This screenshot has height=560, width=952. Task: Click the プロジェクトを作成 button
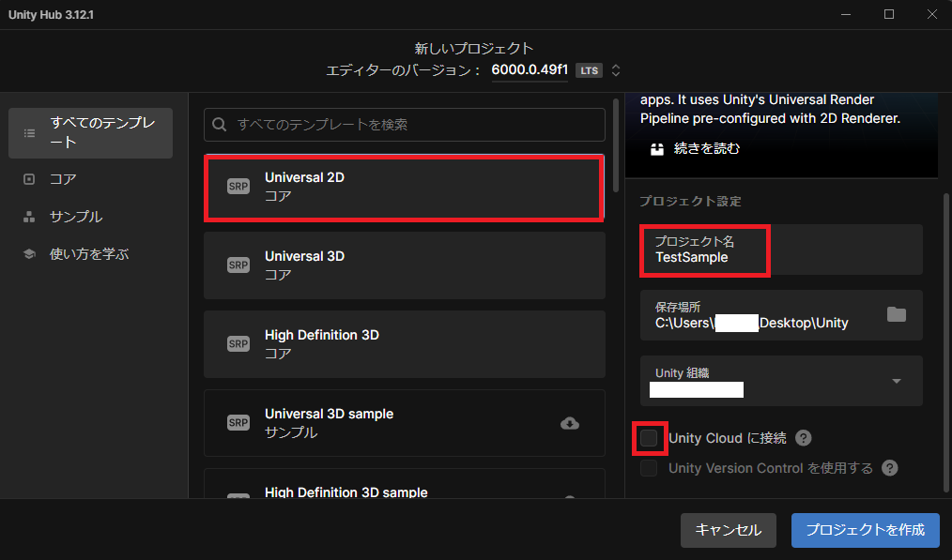coord(866,530)
